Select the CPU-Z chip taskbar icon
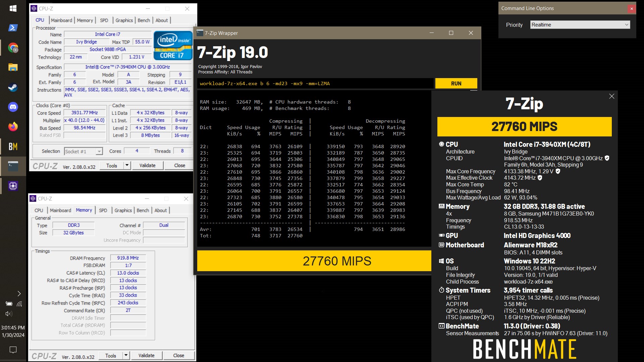The image size is (644, 362). click(13, 186)
